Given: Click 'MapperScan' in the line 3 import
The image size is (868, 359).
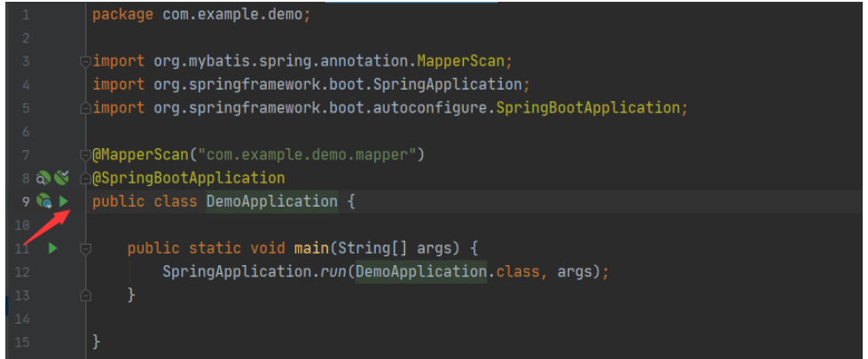Looking at the screenshot, I should [x=460, y=61].
